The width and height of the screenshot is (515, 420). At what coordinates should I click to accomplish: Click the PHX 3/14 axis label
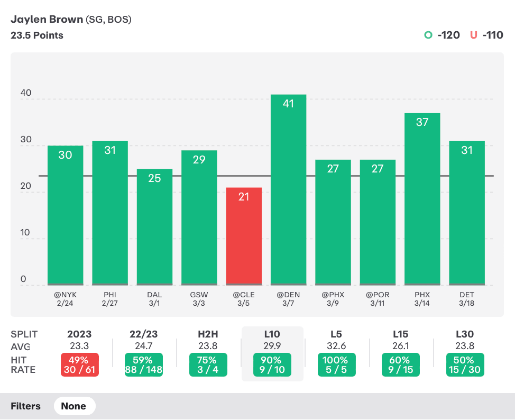422,299
